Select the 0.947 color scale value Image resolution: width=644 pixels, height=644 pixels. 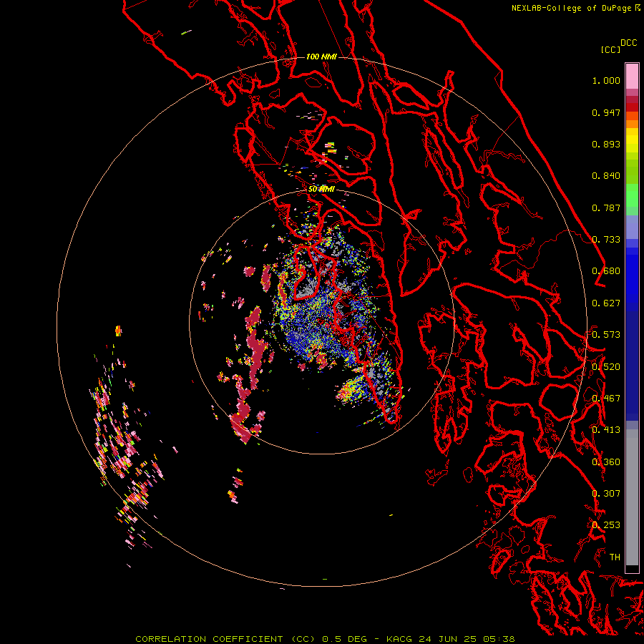click(x=606, y=112)
